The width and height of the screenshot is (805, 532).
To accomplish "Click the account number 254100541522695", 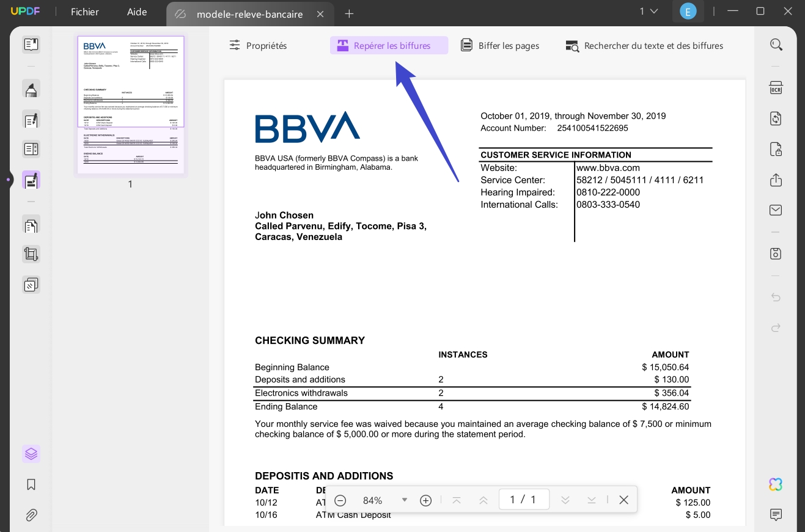I will pos(592,128).
